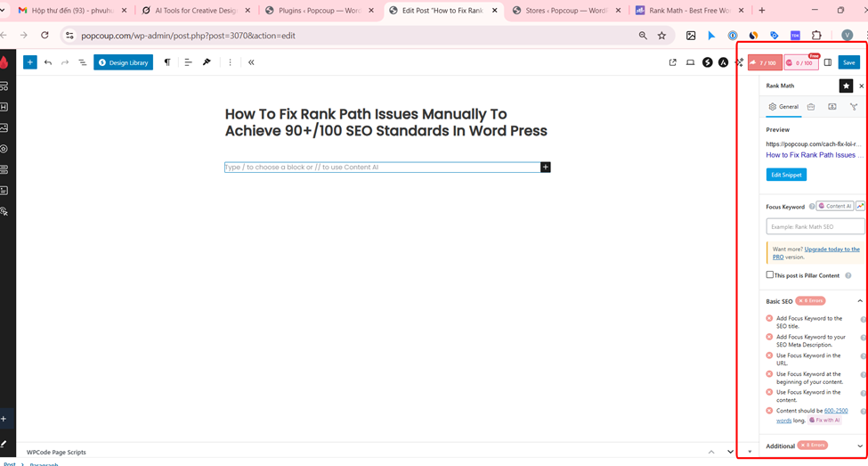Open the block options three-dot menu
Viewport: 868px width, 466px height.
[x=231, y=62]
